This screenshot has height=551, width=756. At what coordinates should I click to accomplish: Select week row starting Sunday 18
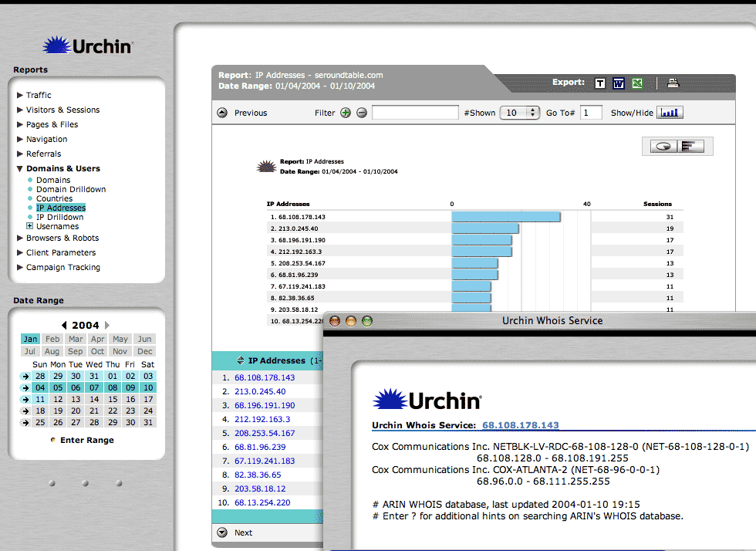point(25,411)
